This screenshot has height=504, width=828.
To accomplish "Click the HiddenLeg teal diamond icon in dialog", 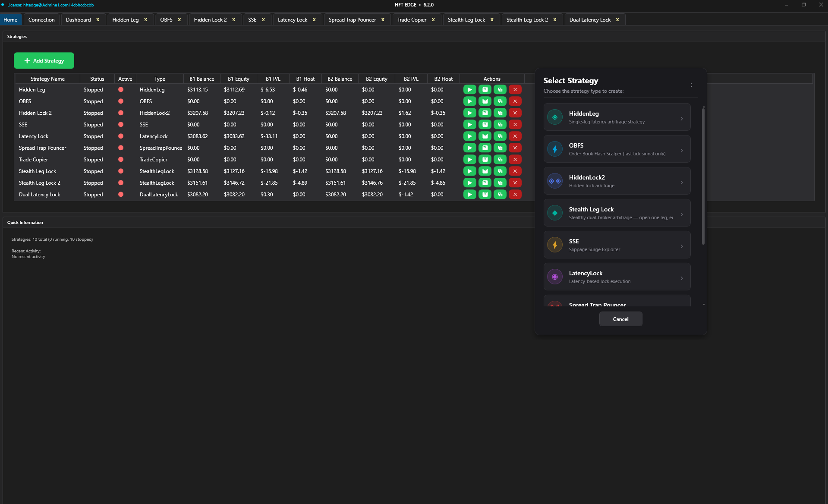I will [555, 117].
